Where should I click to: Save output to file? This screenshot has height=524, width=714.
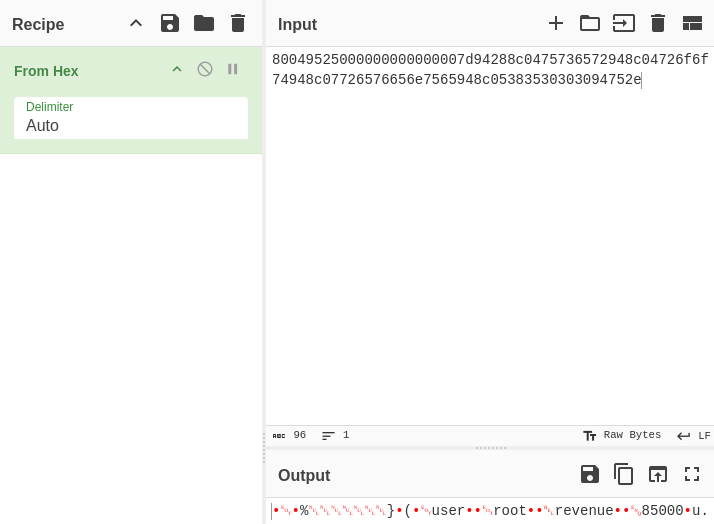590,474
